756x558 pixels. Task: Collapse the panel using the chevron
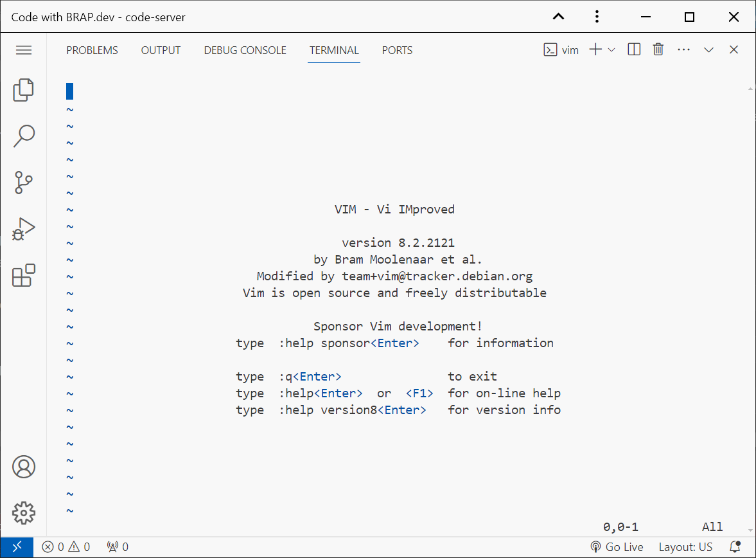click(x=708, y=49)
